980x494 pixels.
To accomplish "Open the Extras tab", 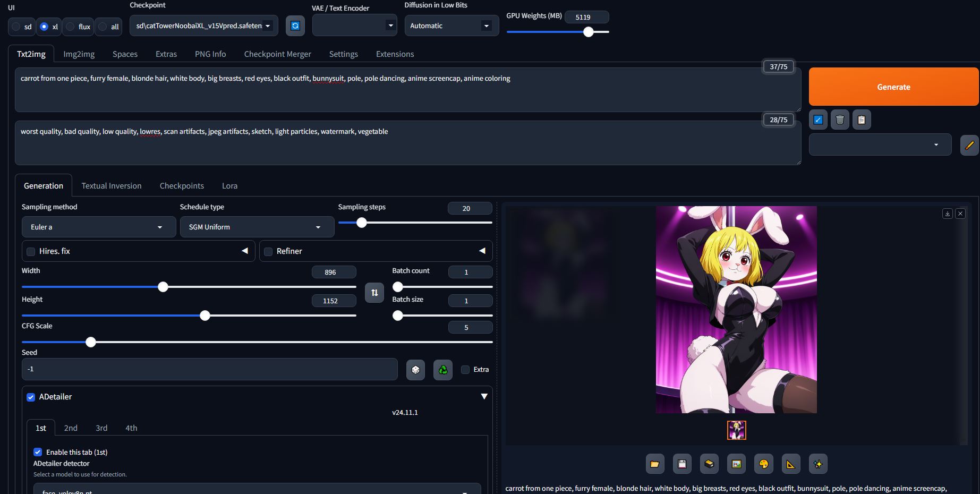I will click(x=166, y=54).
